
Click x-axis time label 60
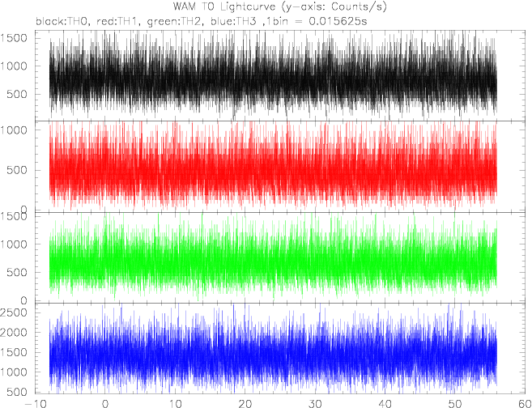click(525, 404)
